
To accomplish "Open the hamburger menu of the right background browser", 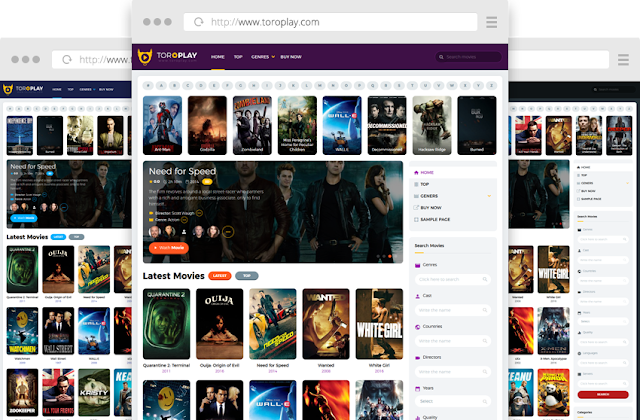I will tap(623, 60).
